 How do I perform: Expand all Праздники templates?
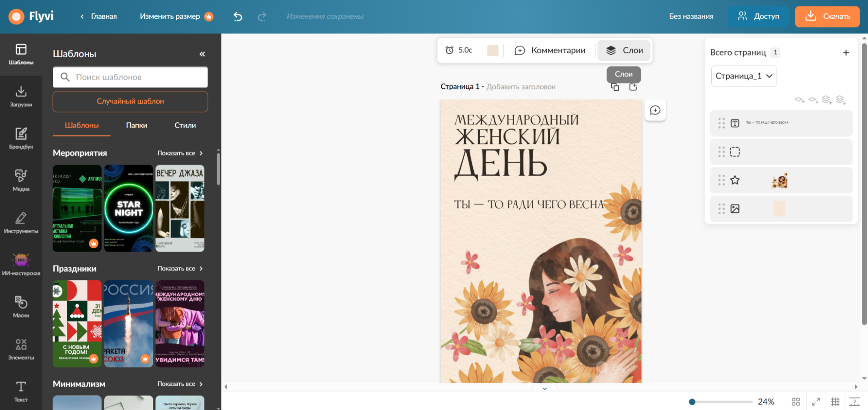[x=180, y=269]
